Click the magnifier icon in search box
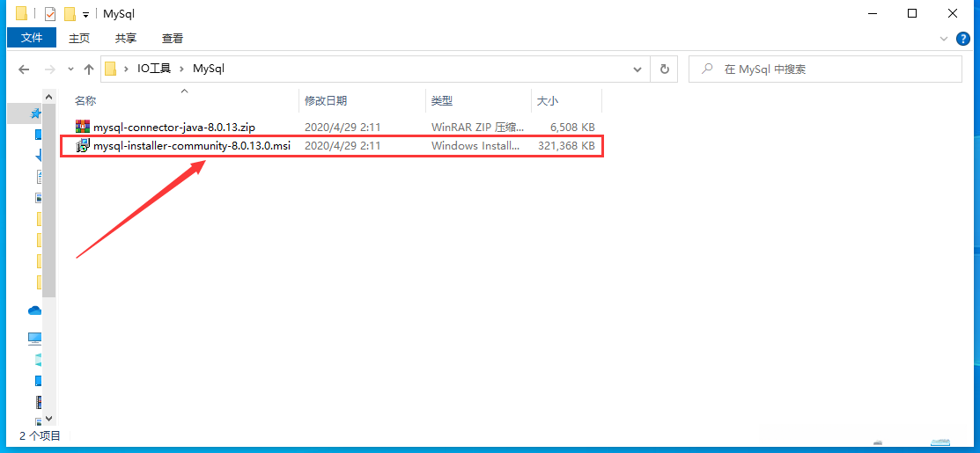The image size is (980, 453). coord(708,69)
